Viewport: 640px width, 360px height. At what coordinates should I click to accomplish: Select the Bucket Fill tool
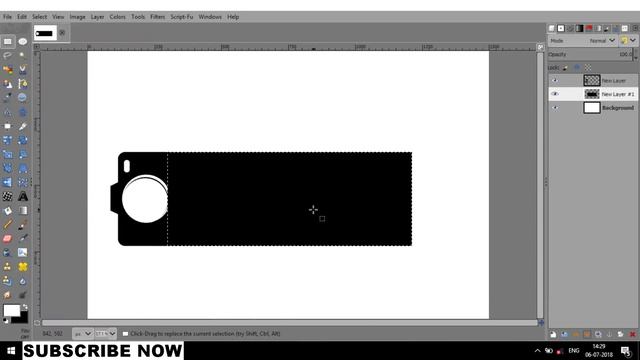coord(7,211)
